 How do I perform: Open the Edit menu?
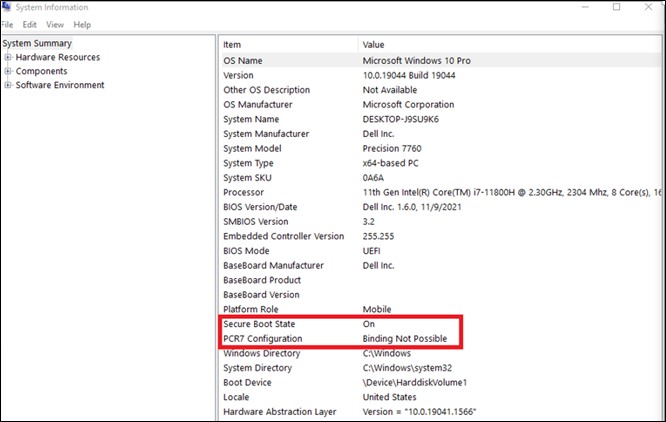pos(30,24)
